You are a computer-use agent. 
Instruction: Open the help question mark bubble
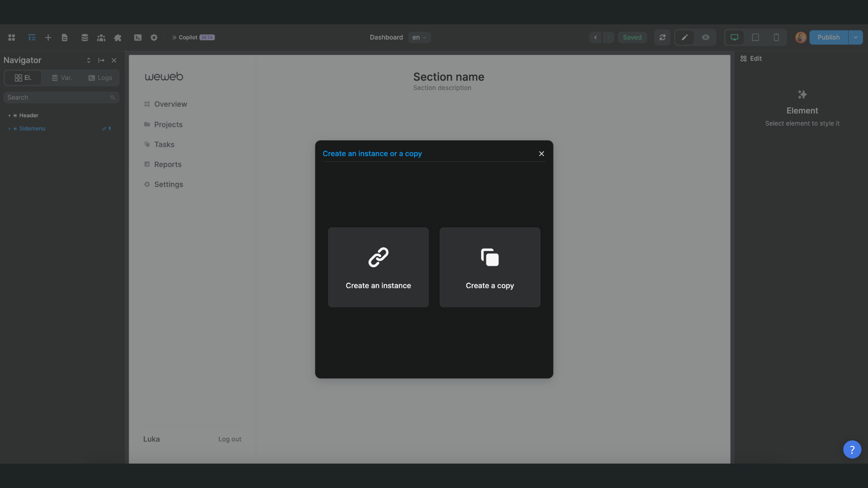pyautogui.click(x=852, y=450)
